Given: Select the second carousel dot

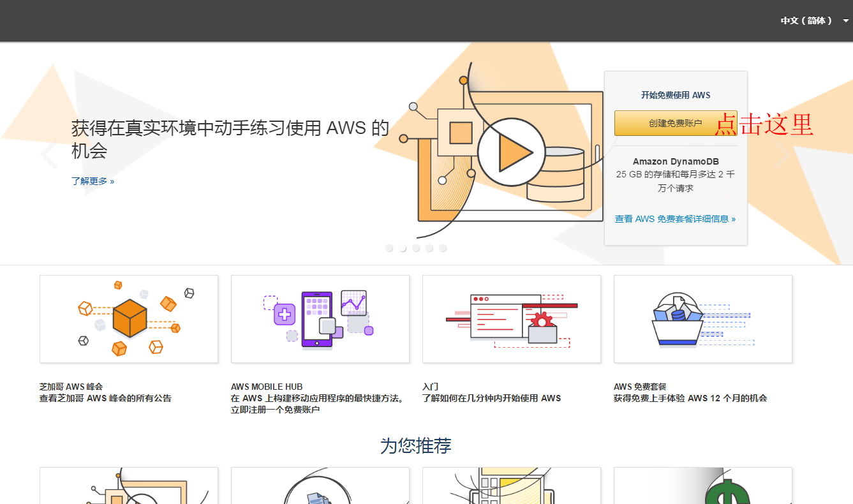Looking at the screenshot, I should (403, 248).
